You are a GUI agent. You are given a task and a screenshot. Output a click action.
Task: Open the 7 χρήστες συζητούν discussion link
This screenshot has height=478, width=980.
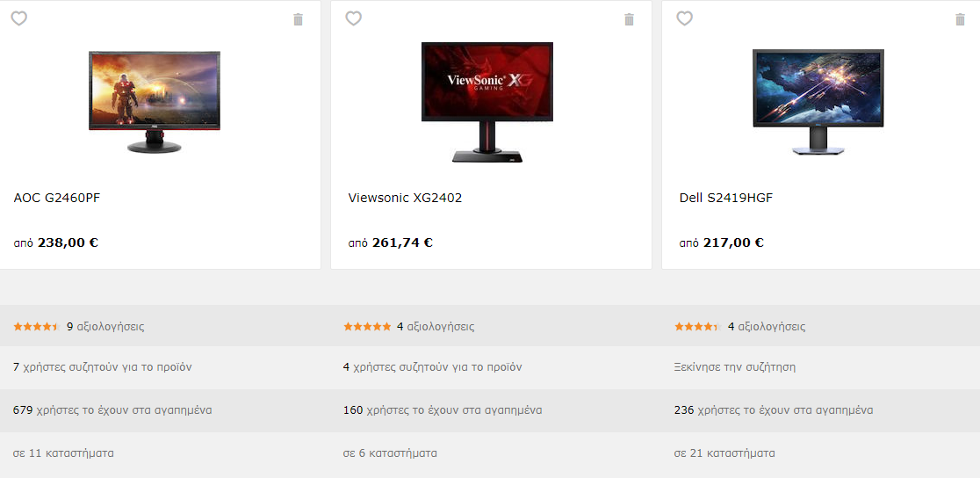pyautogui.click(x=103, y=367)
